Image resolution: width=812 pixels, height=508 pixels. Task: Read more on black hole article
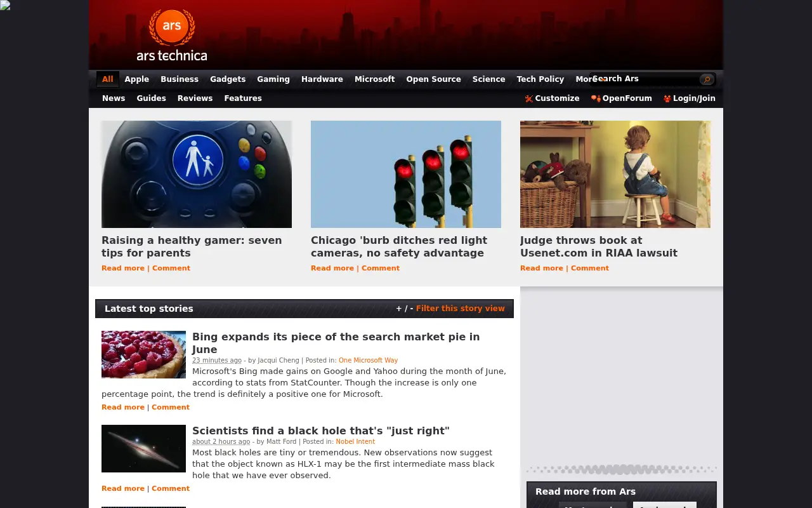click(123, 488)
